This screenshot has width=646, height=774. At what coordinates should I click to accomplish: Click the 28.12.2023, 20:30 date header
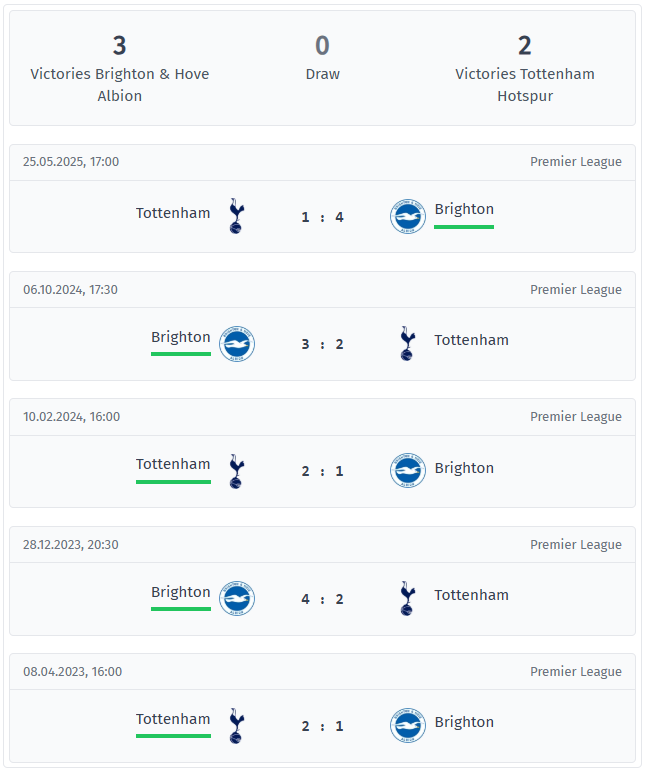(x=71, y=544)
